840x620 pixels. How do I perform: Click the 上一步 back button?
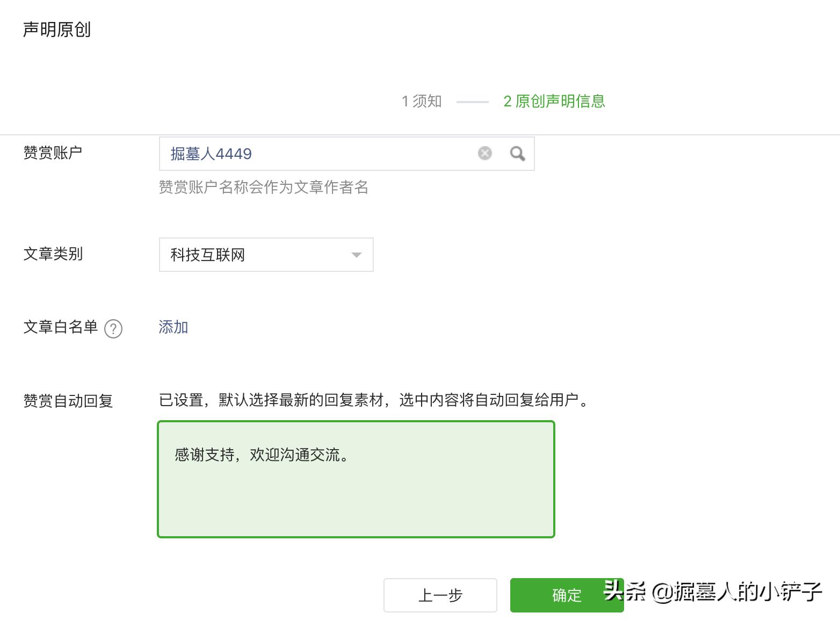coord(440,595)
